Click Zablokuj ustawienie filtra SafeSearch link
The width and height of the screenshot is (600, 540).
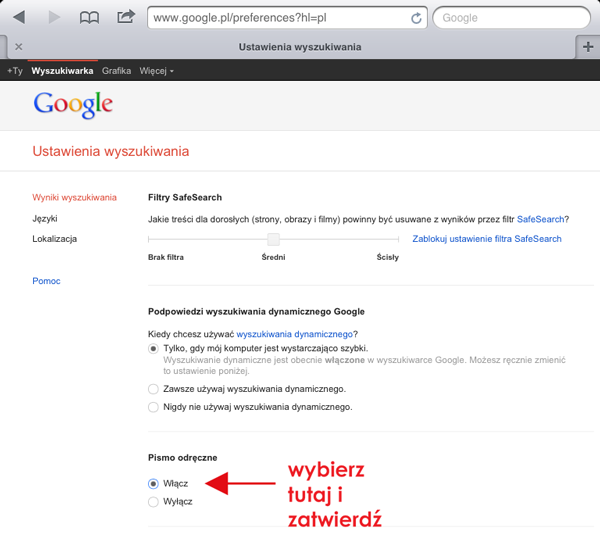point(487,239)
